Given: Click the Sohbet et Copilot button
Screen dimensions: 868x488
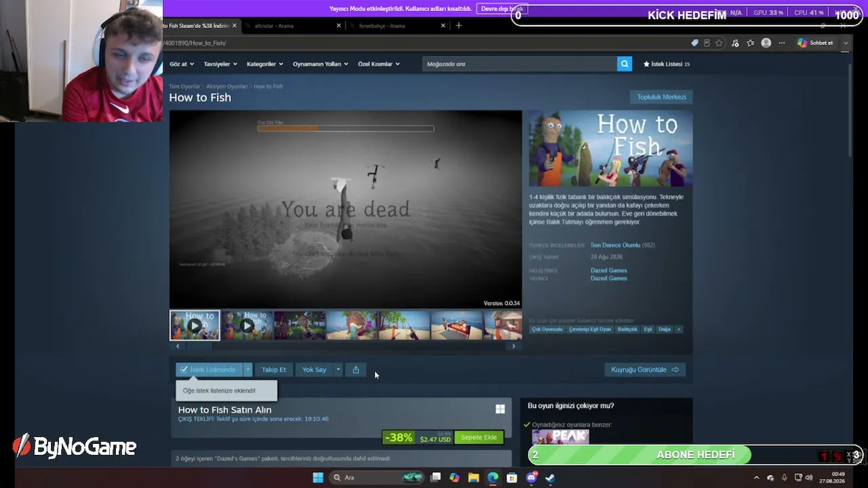Looking at the screenshot, I should point(816,43).
